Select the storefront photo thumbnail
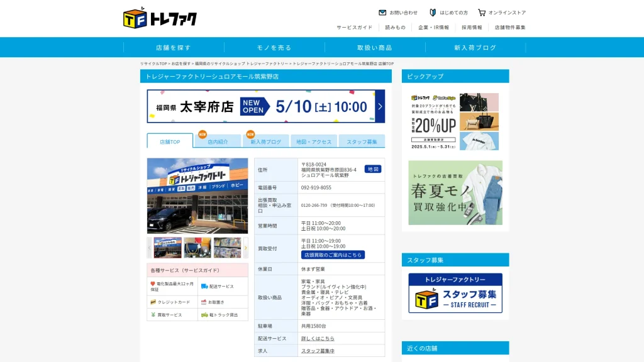Screen dimensions: 644x362 167,248
